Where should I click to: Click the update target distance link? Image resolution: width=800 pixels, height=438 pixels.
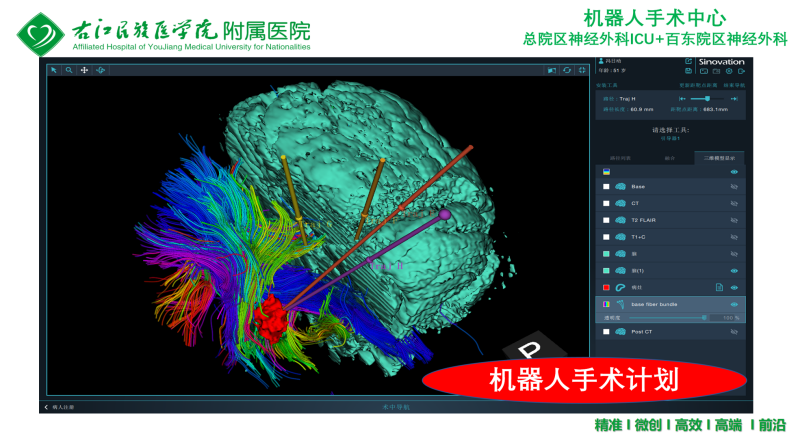point(698,85)
